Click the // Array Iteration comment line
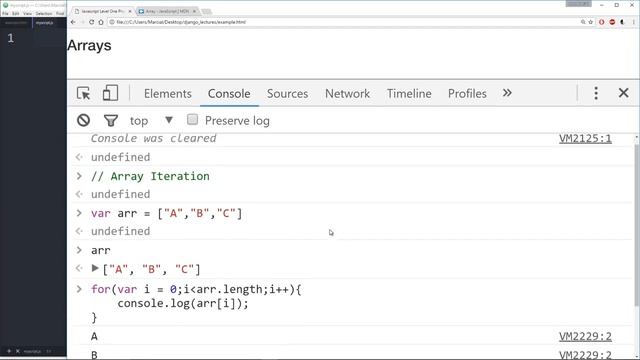 click(150, 176)
